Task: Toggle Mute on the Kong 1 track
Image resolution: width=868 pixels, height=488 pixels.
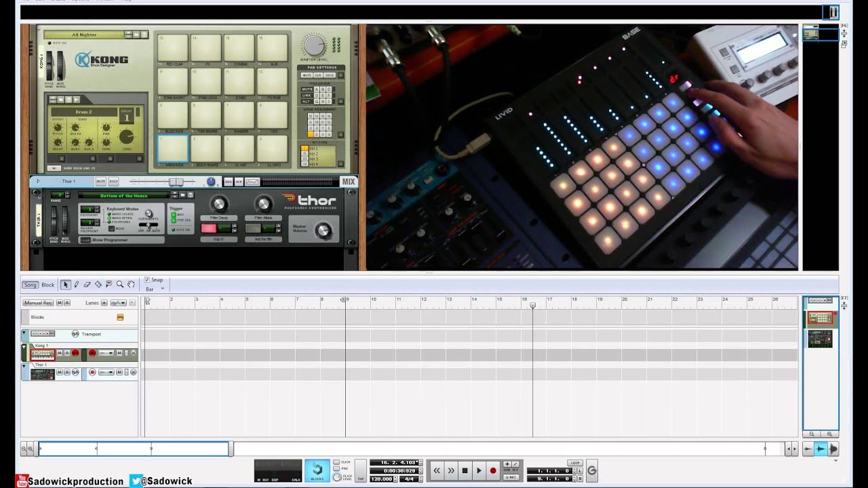Action: (x=60, y=353)
